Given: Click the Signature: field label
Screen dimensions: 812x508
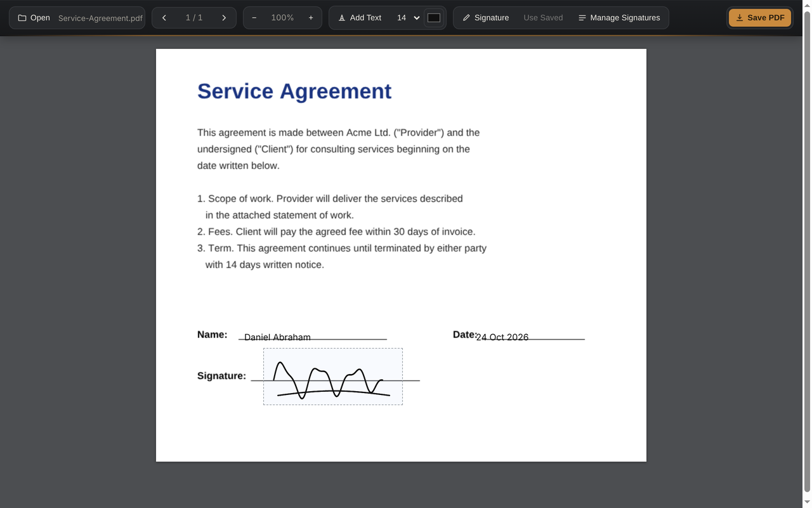Looking at the screenshot, I should click(221, 376).
